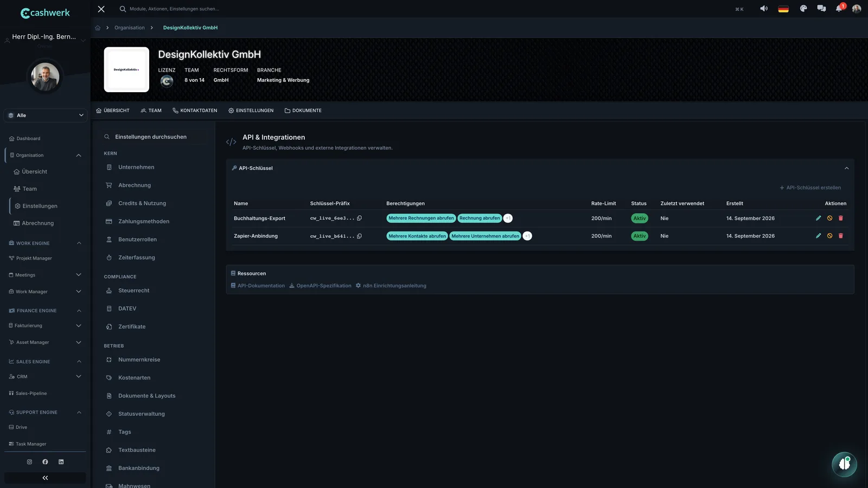
Task: Expand the Fakturierung menu
Action: (79, 326)
